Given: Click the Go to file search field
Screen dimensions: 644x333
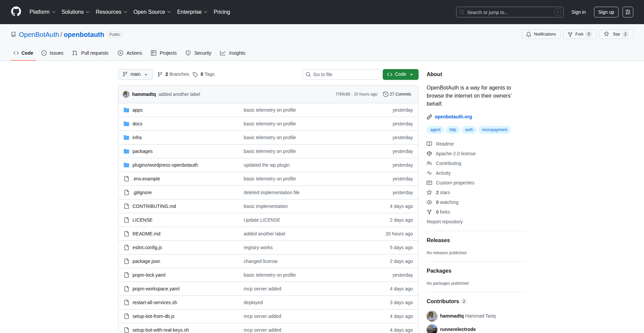Looking at the screenshot, I should coord(341,74).
